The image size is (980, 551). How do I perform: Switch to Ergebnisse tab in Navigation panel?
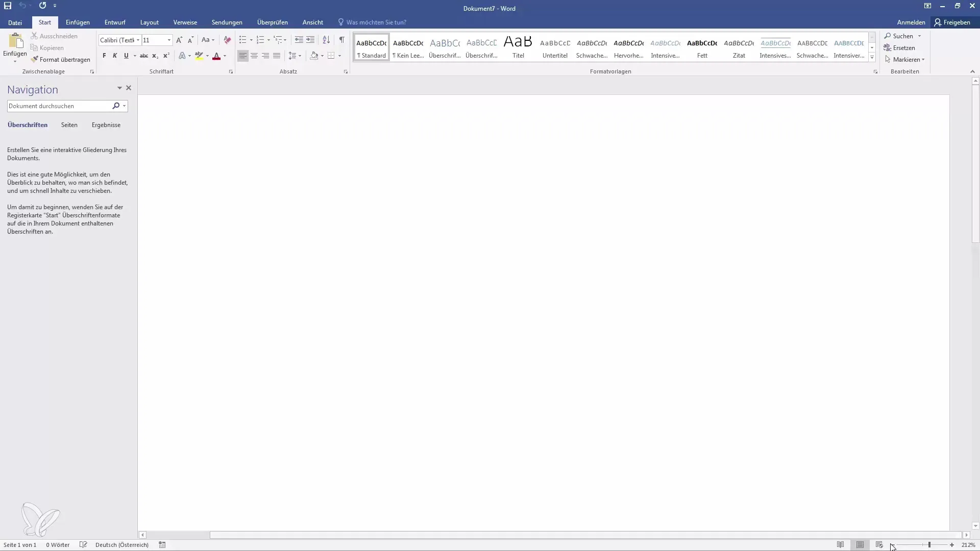click(x=106, y=124)
